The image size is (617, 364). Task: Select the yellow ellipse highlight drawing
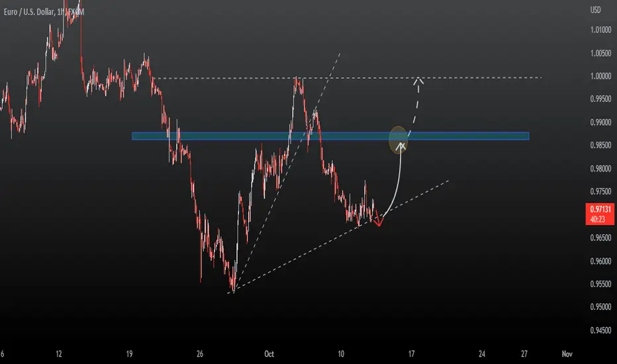[399, 140]
